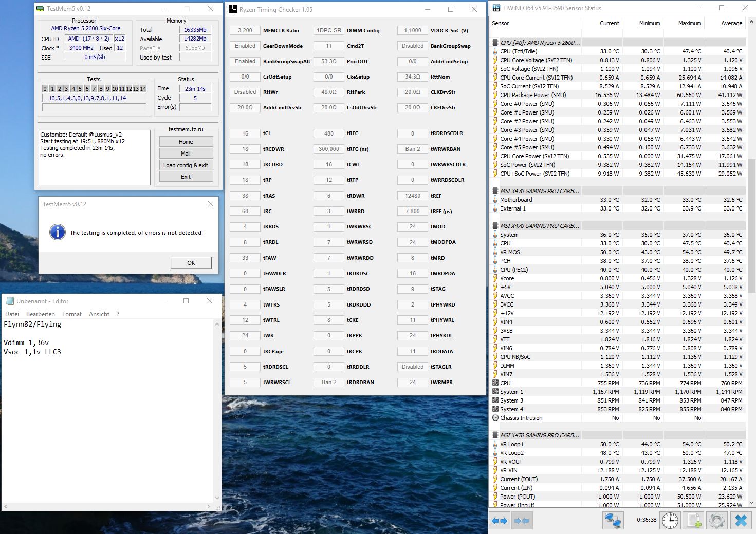756x534 pixels.
Task: Click the Exit button in TestMem5
Action: click(x=186, y=177)
